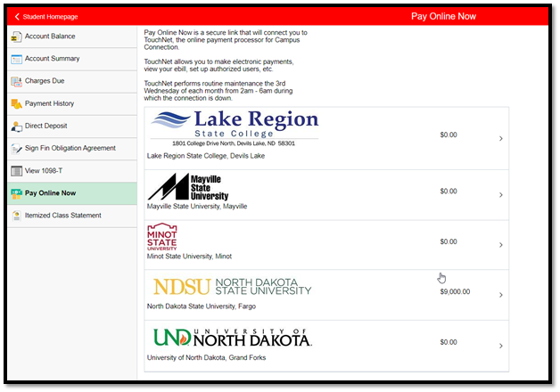Click 'North Dakota State University, Fargo' text
Image resolution: width=560 pixels, height=392 pixels.
click(x=202, y=306)
